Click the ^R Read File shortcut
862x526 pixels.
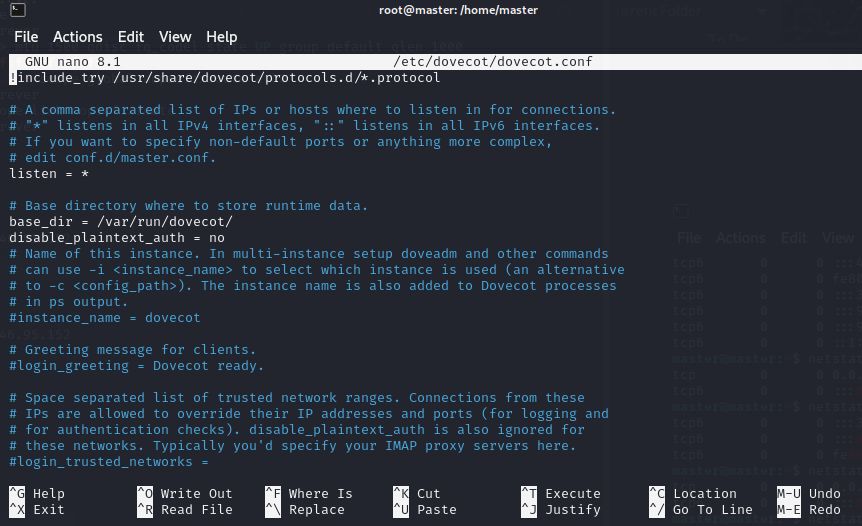tap(185, 510)
